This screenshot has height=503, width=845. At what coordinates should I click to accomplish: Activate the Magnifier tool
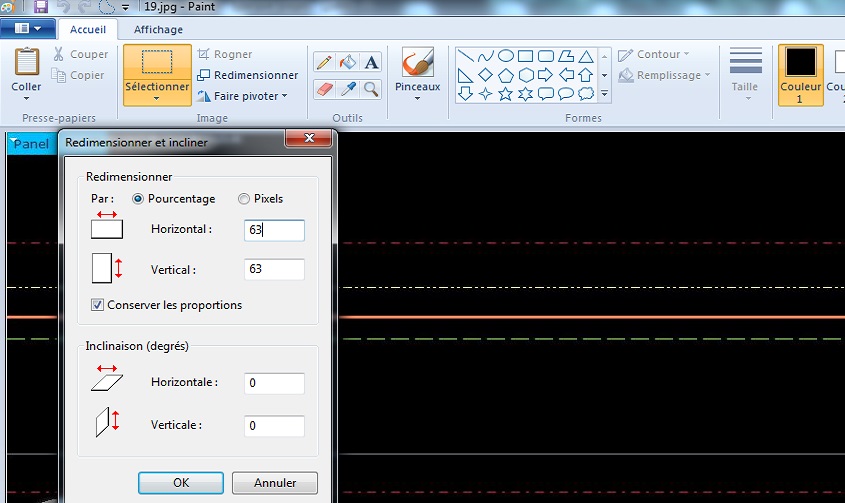point(371,90)
